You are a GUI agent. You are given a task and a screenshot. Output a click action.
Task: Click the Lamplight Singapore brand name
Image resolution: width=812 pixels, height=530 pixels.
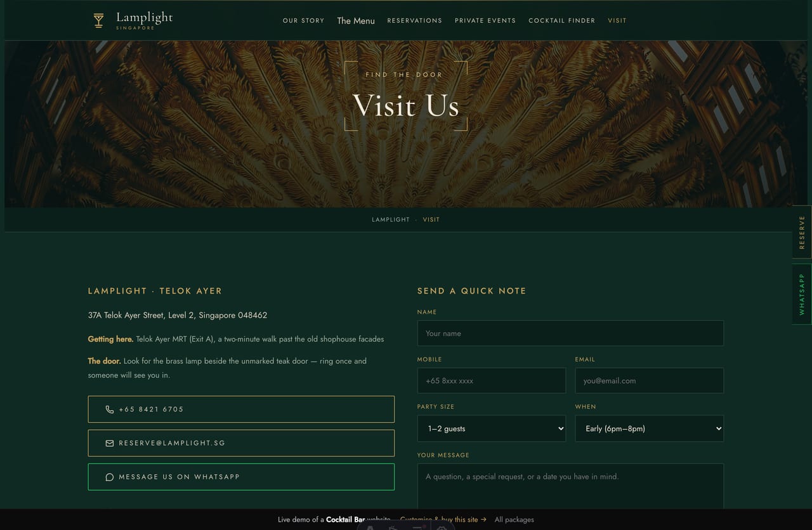[145, 20]
